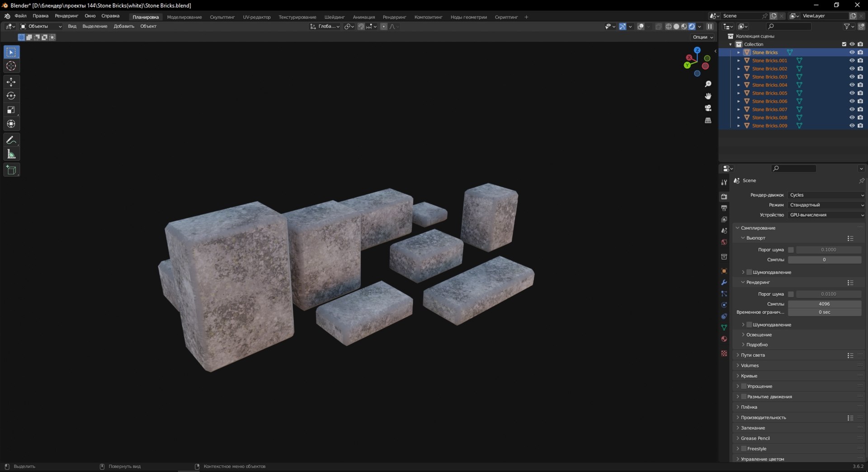868x472 pixels.
Task: Switch to Моделирование workspace tab
Action: [x=184, y=17]
